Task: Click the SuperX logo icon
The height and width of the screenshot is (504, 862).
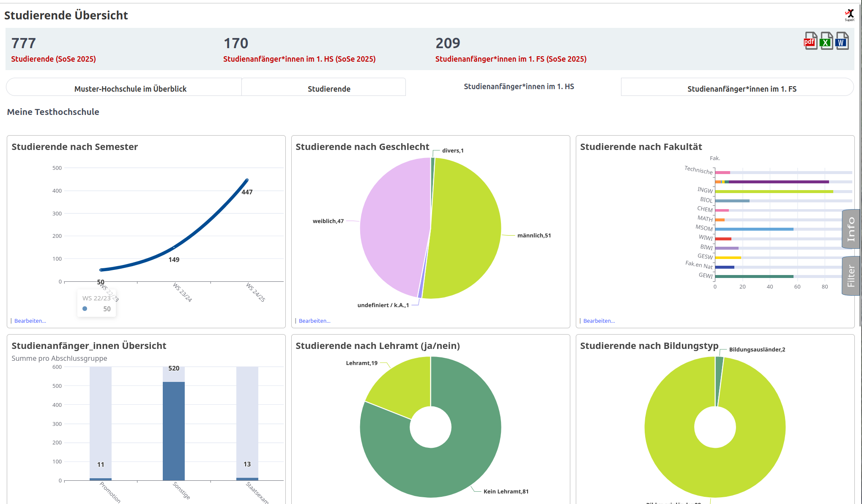Action: click(849, 15)
